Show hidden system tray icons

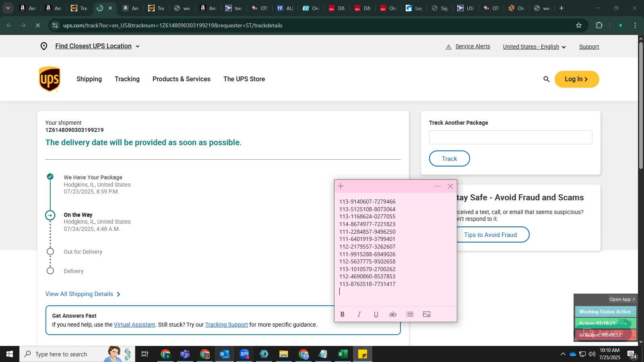[563, 354]
